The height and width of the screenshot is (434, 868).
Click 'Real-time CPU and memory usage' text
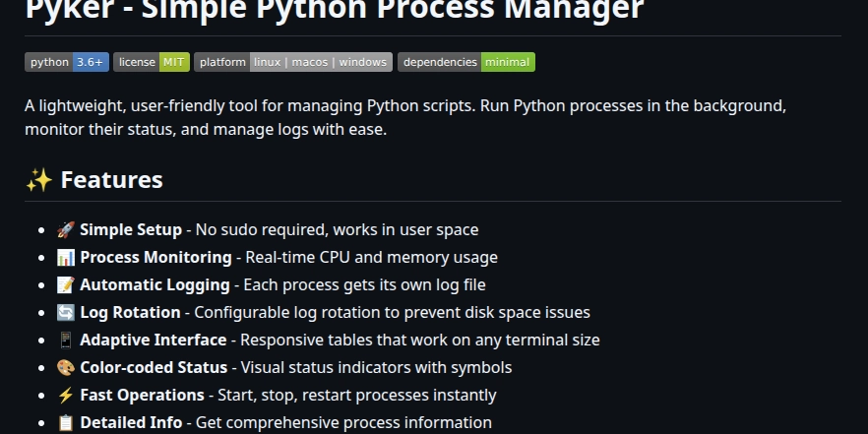(x=371, y=258)
